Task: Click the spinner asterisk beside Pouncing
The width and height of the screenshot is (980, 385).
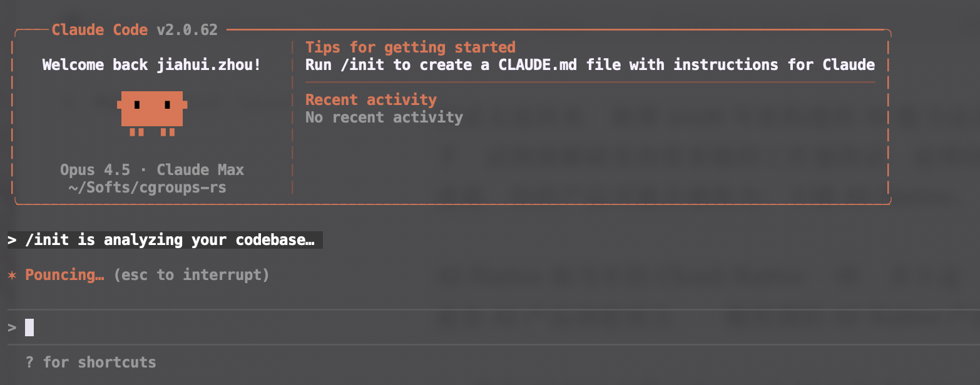Action: click(11, 275)
